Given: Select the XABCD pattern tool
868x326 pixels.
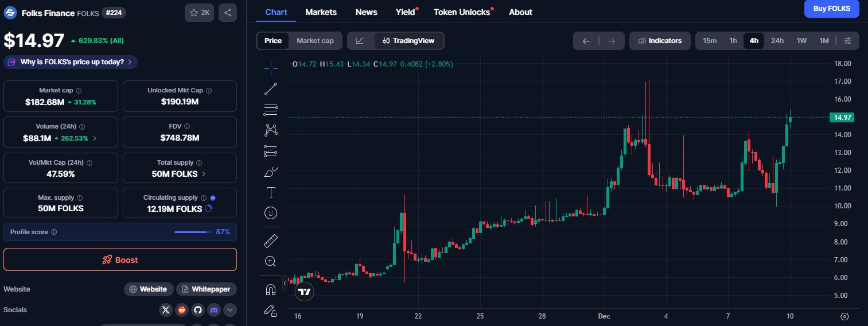Looking at the screenshot, I should pos(271,130).
